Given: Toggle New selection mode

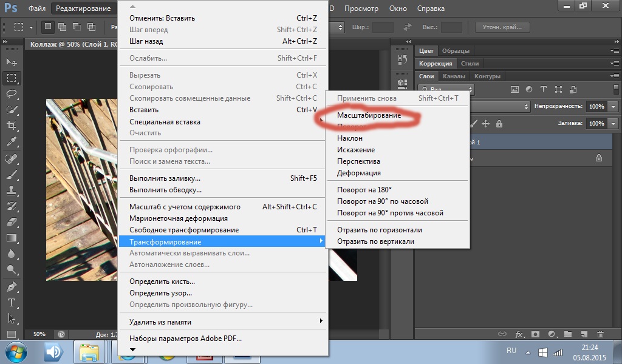Looking at the screenshot, I should click(x=48, y=27).
